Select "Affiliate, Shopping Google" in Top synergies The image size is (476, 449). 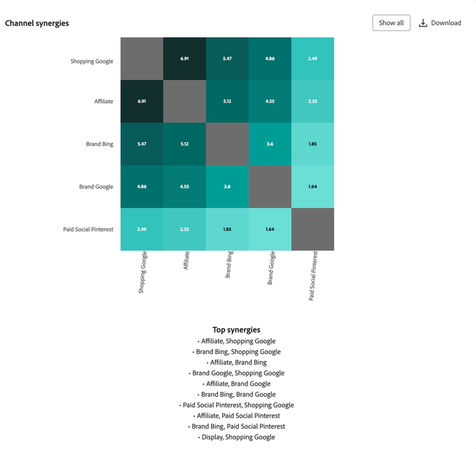237,341
